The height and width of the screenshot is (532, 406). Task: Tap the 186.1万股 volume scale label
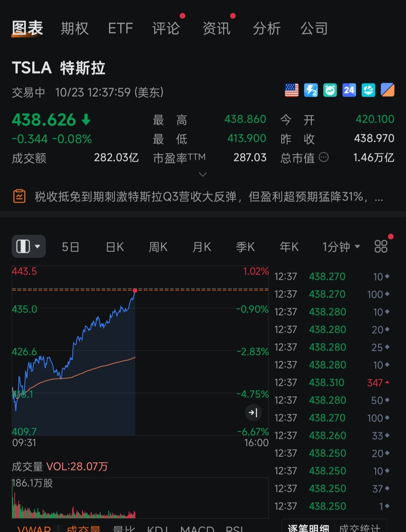click(x=32, y=483)
